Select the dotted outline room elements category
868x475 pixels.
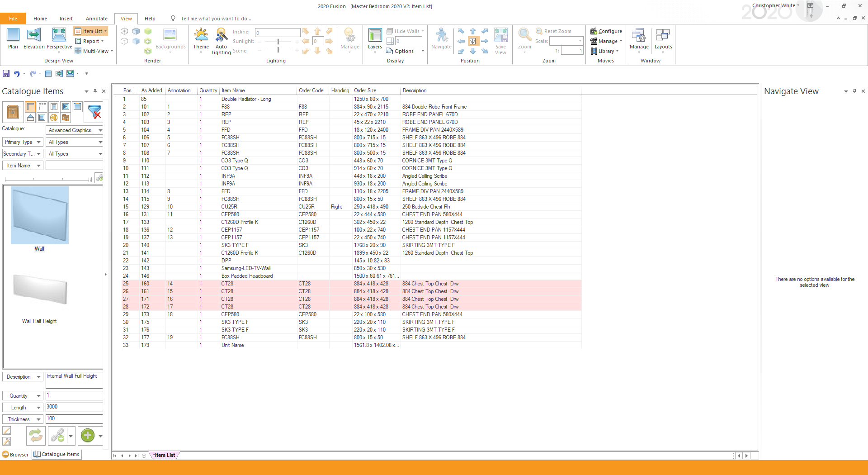42,107
